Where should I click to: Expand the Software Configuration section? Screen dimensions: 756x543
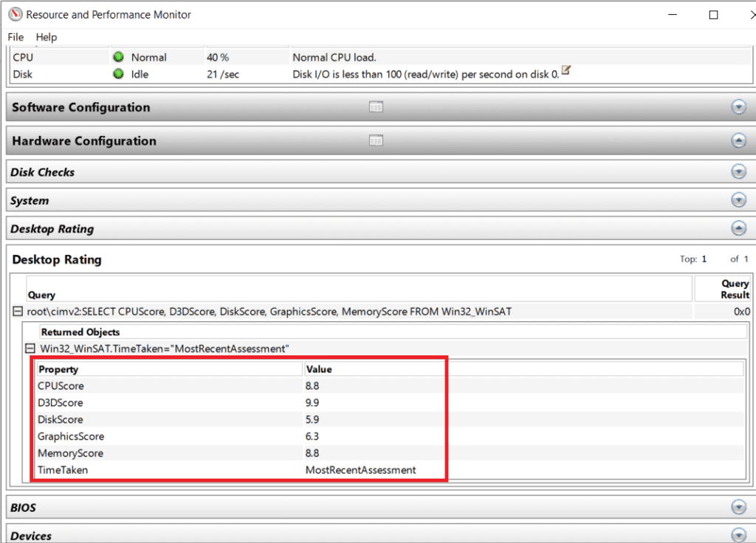(x=738, y=106)
